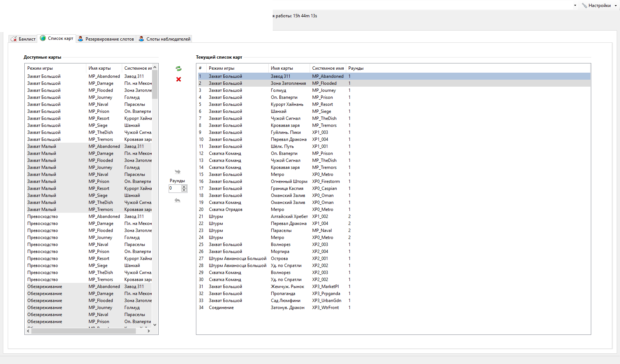
Task: Select row 34 Соединение Затонув. Дракон
Action: click(394, 308)
